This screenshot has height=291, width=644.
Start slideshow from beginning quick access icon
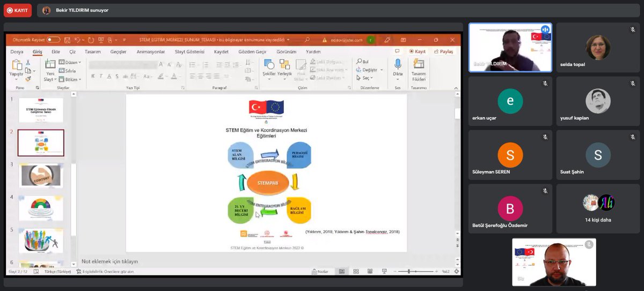click(x=100, y=40)
